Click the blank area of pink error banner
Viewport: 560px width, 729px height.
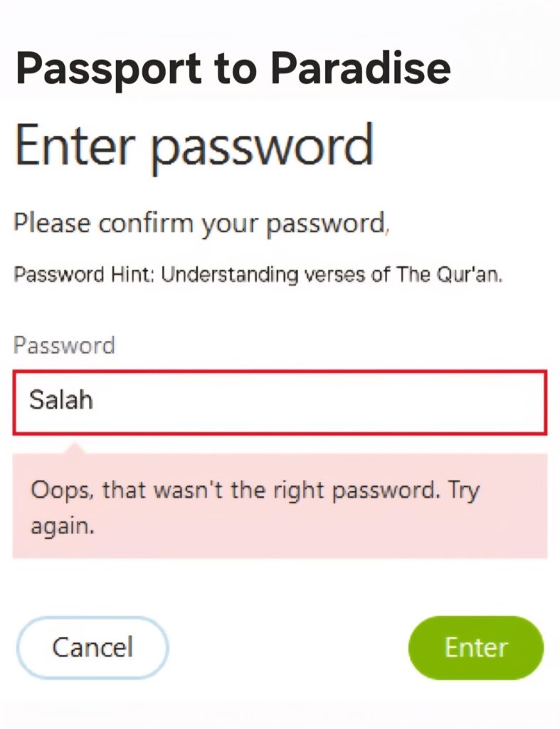(356, 530)
